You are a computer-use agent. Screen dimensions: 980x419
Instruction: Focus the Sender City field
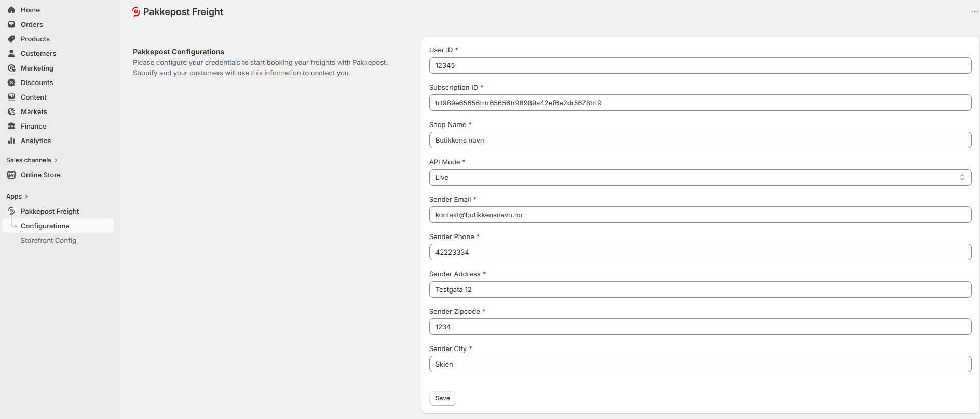click(x=700, y=364)
